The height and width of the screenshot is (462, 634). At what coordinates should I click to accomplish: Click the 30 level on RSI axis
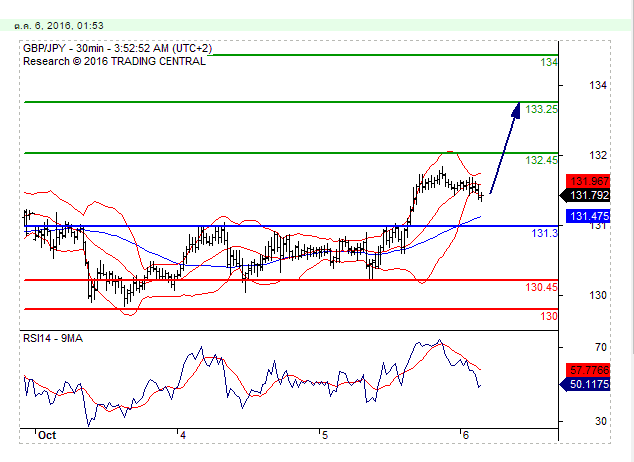pyautogui.click(x=600, y=422)
